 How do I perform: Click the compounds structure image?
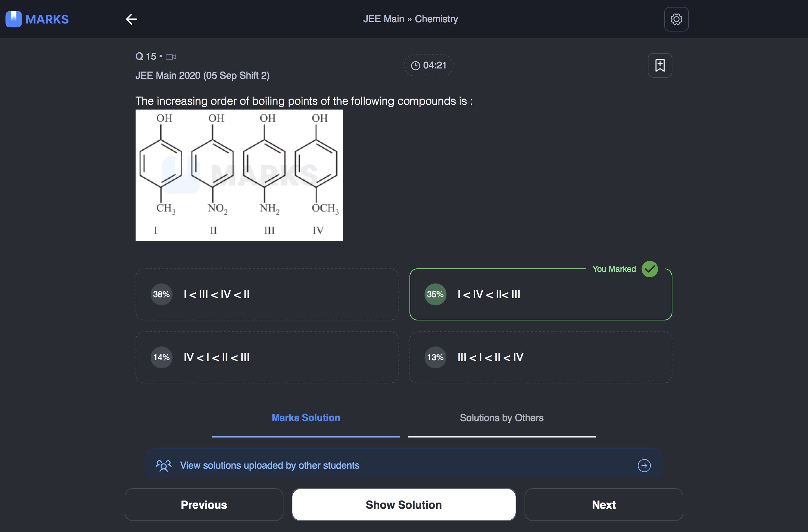239,175
